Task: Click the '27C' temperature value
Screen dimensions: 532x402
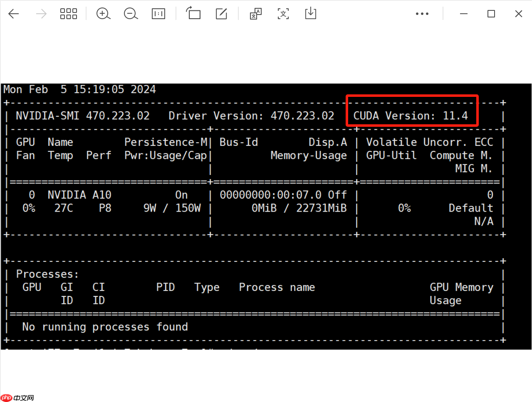Action: coord(64,208)
